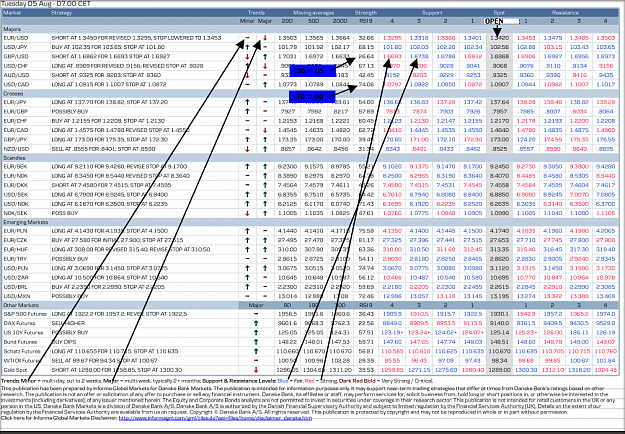The width and height of the screenshot is (625, 434).
Task: Open the Informa Global Markets disclaimer link
Action: (215, 418)
